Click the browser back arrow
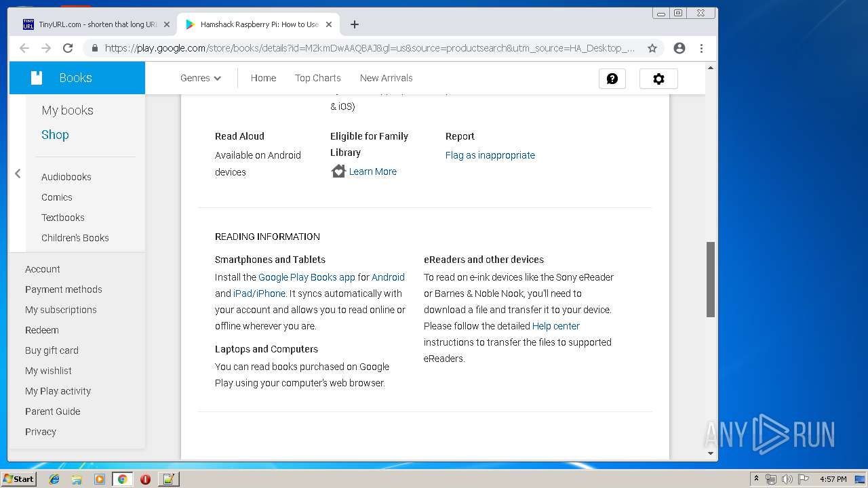This screenshot has width=868, height=488. coord(24,48)
